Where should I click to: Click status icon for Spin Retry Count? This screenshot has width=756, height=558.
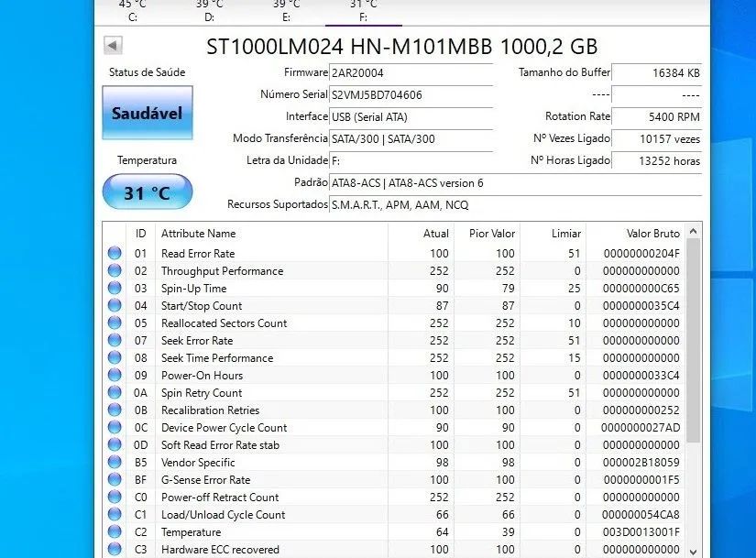coord(115,392)
